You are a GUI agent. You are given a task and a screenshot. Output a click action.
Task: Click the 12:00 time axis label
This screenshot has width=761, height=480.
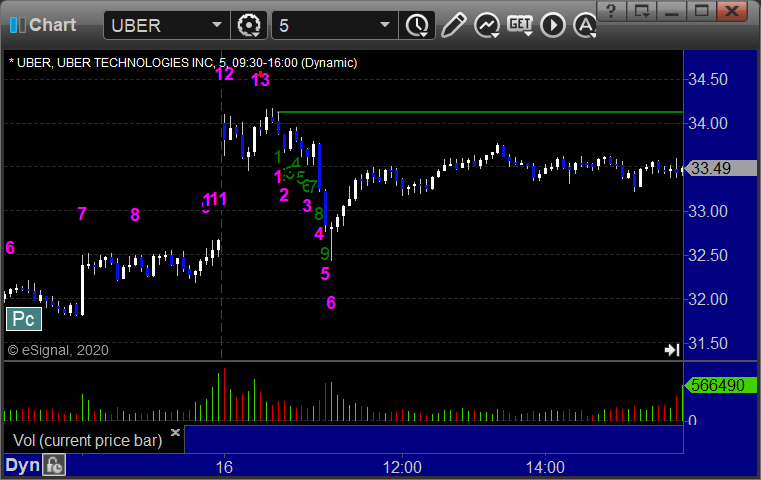[402, 467]
